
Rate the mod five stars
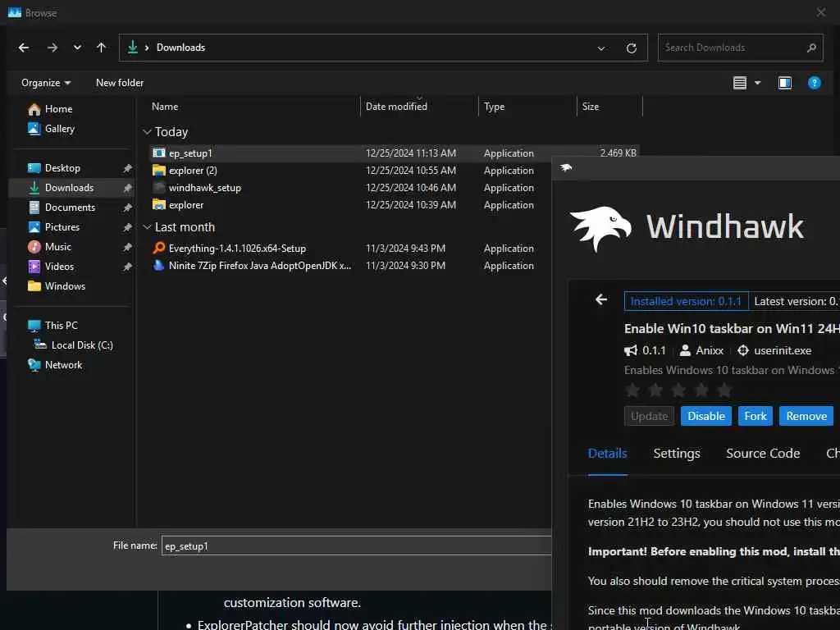(724, 390)
